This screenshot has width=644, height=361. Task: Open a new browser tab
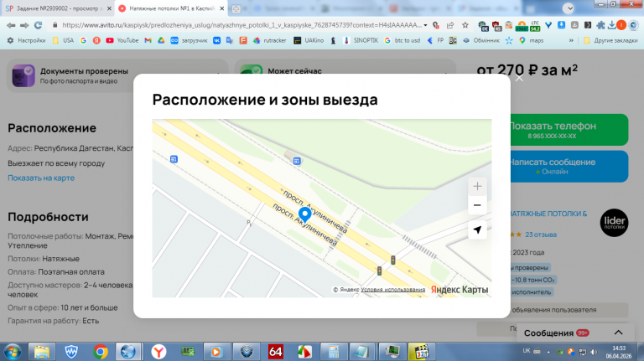(236, 8)
